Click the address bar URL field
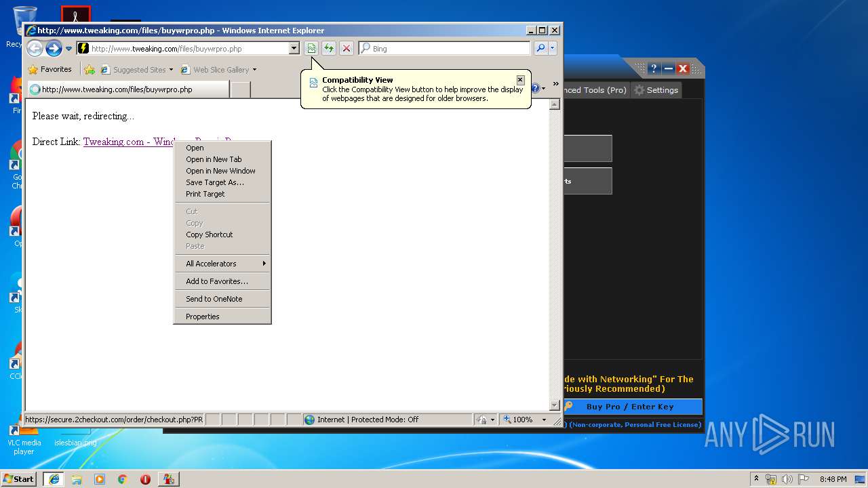Image resolution: width=868 pixels, height=488 pixels. [x=189, y=48]
